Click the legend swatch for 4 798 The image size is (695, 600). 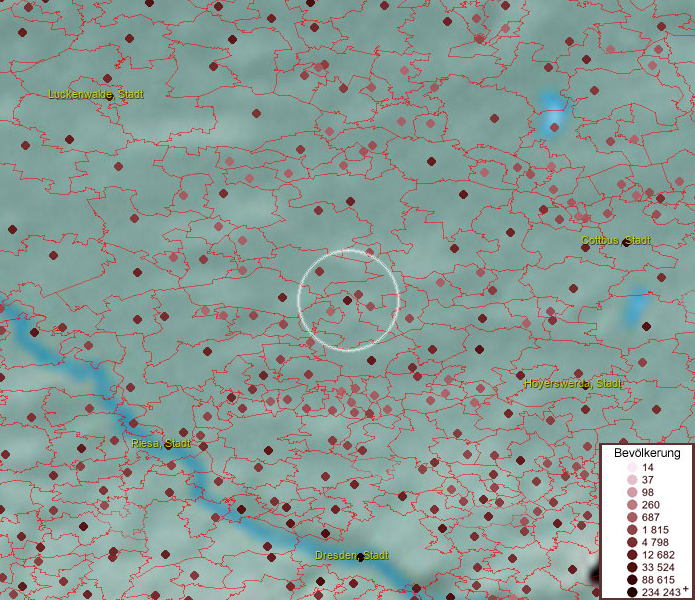632,542
